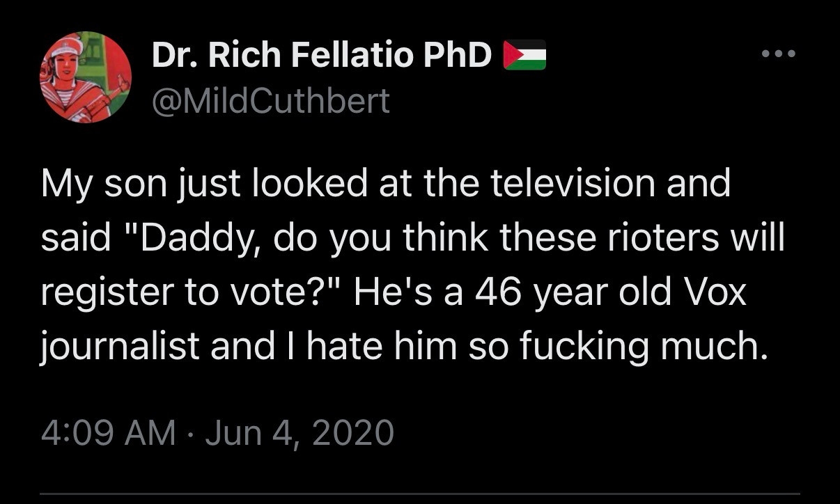Click the horizontal divider below the timestamp
This screenshot has height=504, width=840.
[x=419, y=495]
